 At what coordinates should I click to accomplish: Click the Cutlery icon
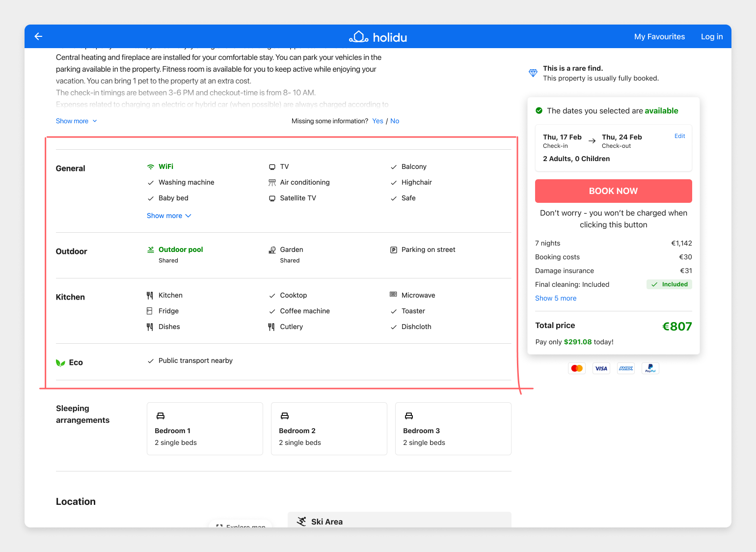(x=271, y=327)
